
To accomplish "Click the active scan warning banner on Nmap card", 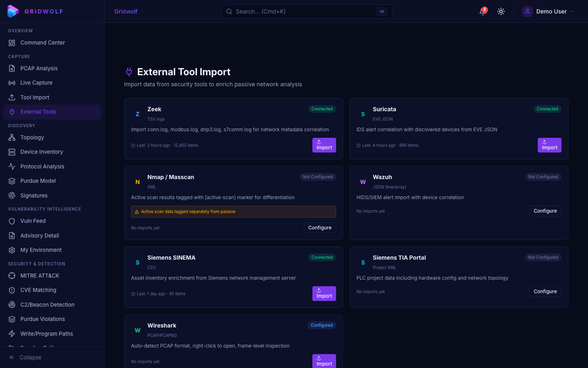I will click(233, 211).
